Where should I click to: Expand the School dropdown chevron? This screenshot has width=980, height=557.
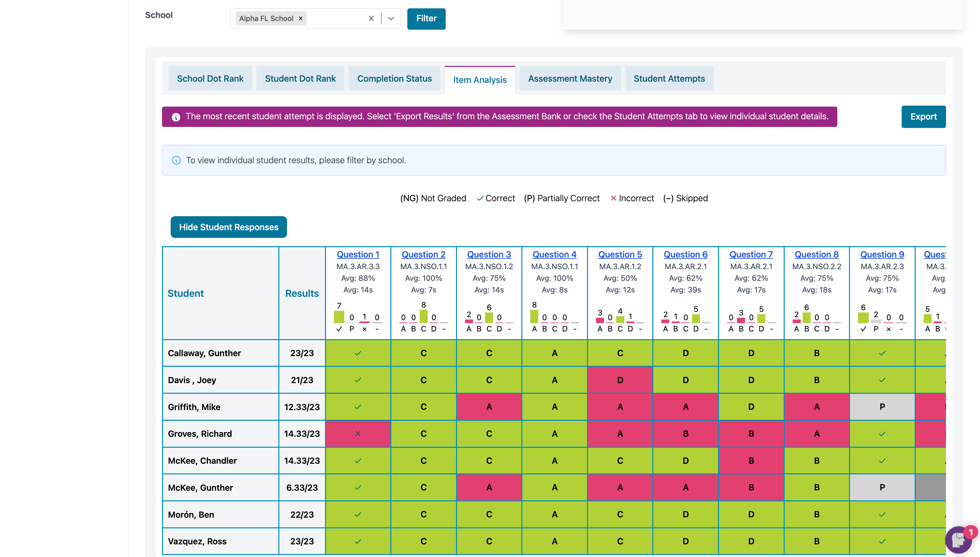point(391,18)
